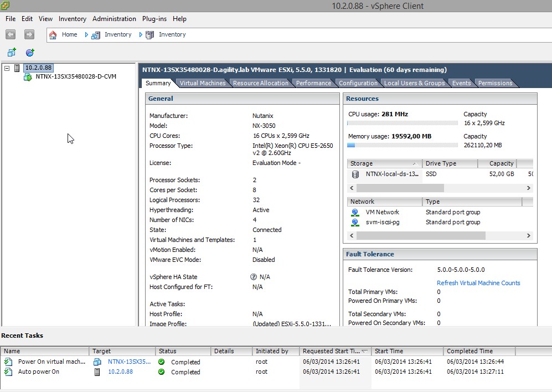
Task: Open the Plug-ins menu
Action: point(154,19)
